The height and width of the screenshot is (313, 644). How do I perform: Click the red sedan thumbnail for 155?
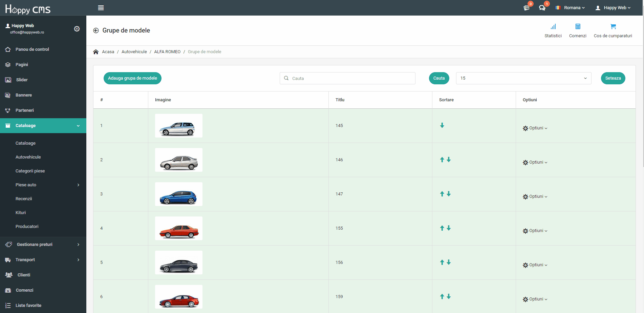click(x=179, y=228)
